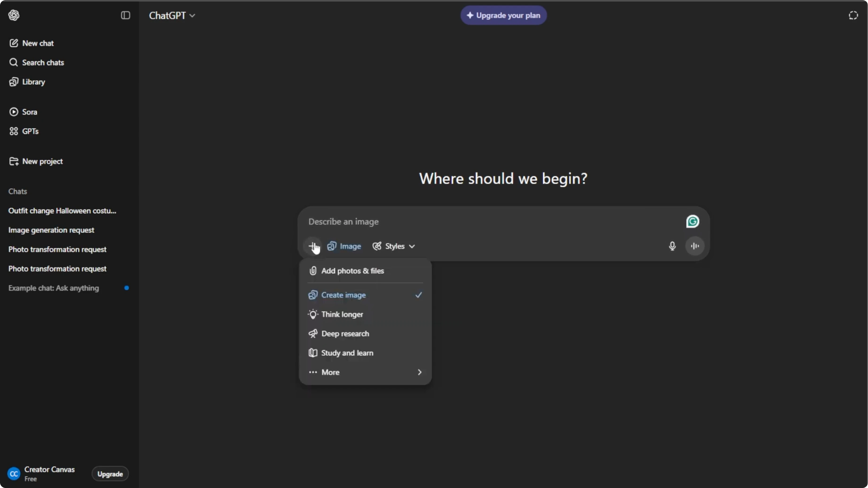Open Sora from the sidebar
868x488 pixels.
click(x=69, y=112)
